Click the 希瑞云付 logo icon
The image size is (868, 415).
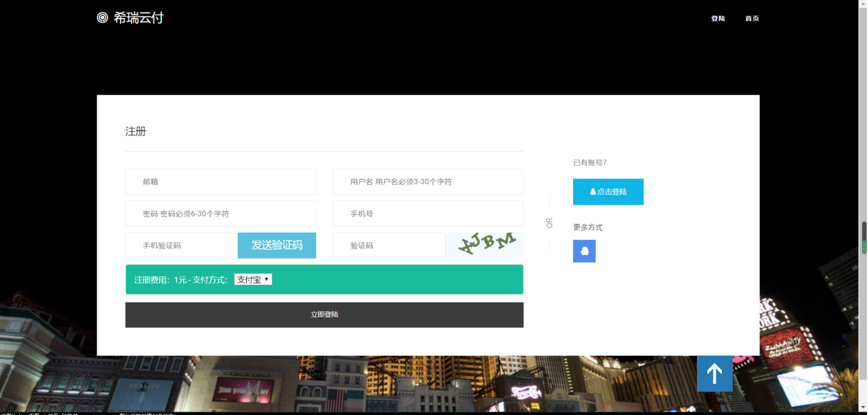click(x=102, y=18)
